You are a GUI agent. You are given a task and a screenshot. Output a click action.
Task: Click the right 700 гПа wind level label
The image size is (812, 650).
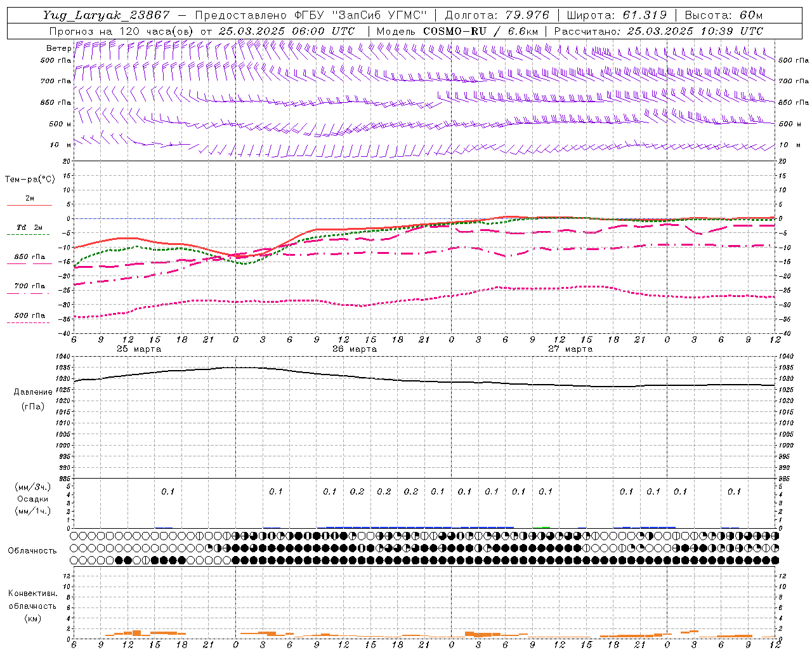click(x=794, y=81)
